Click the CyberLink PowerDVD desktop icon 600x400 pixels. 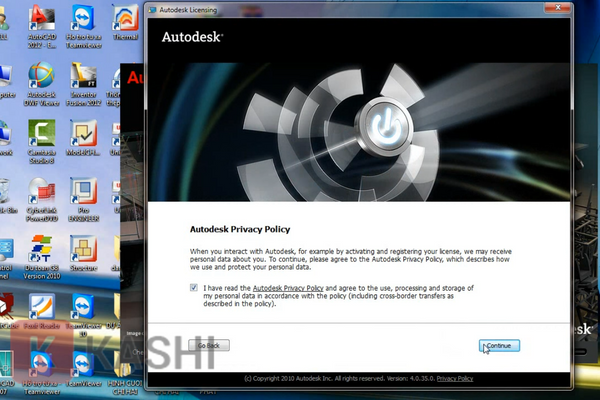click(41, 194)
